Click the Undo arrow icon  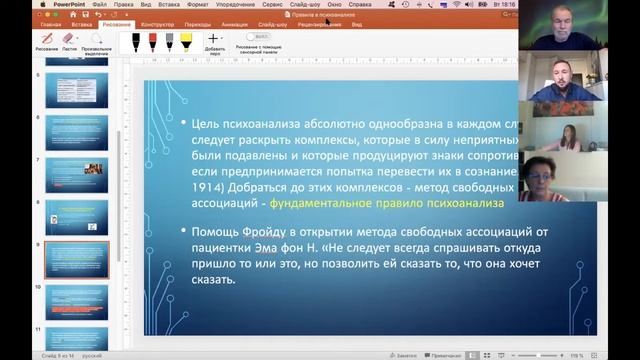98,14
